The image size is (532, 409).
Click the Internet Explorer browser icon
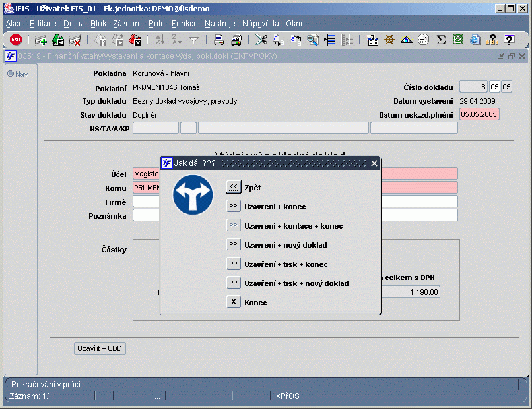(x=475, y=40)
